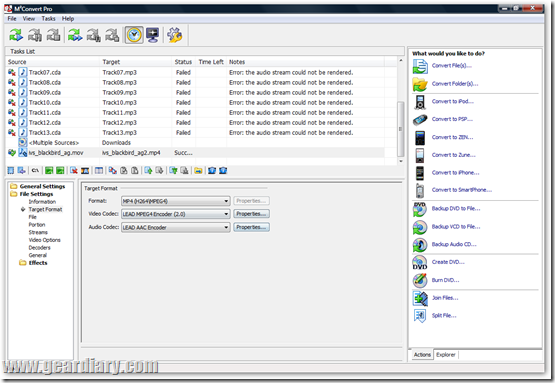Screen dimensions: 555x383
Task: Click Properties button next to Video Codec
Action: tap(251, 214)
